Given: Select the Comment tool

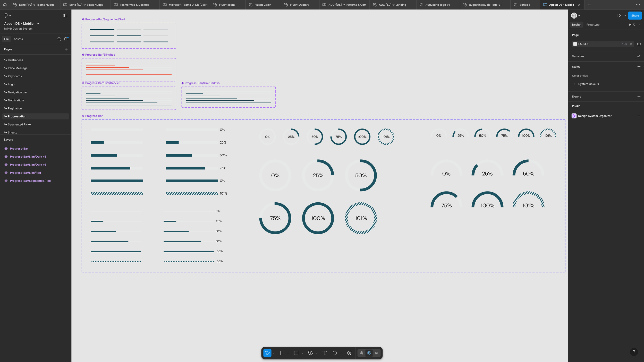Looking at the screenshot, I should (x=335, y=353).
